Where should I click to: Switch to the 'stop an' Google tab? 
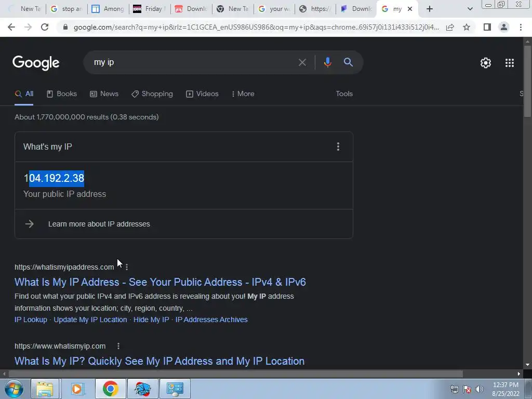[x=66, y=9]
